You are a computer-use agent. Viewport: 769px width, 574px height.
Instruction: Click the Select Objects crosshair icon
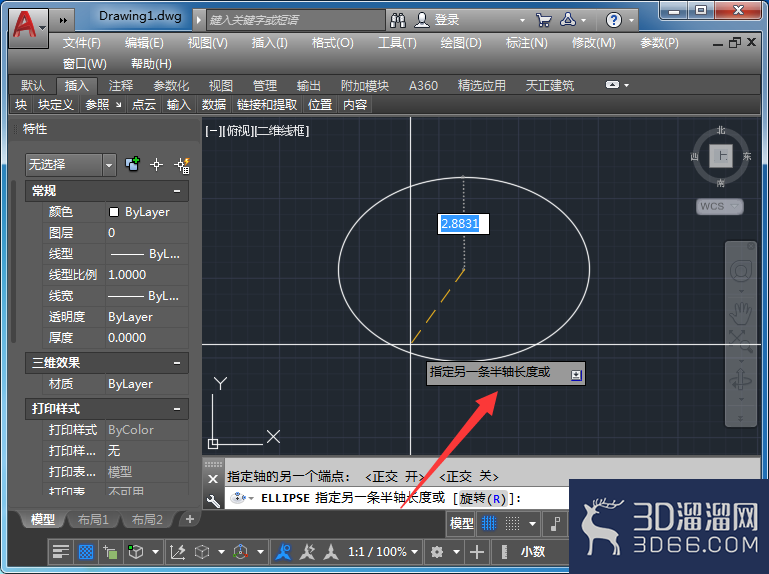pyautogui.click(x=156, y=165)
